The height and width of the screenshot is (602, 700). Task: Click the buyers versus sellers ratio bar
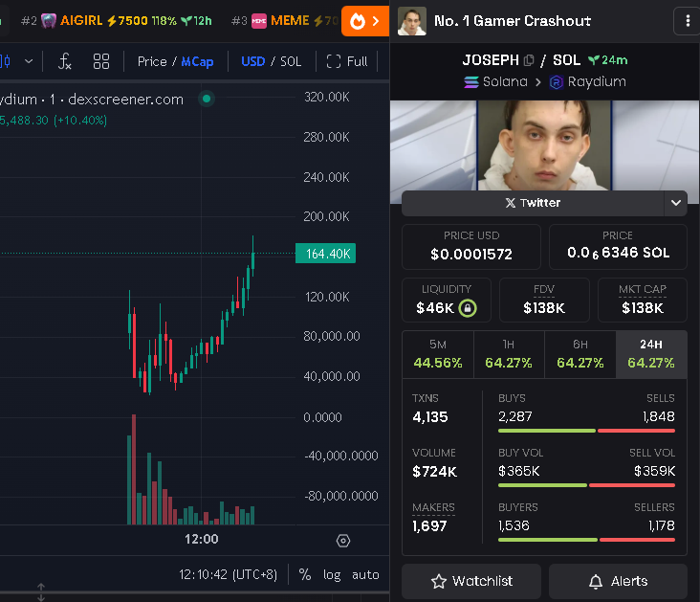pyautogui.click(x=586, y=540)
